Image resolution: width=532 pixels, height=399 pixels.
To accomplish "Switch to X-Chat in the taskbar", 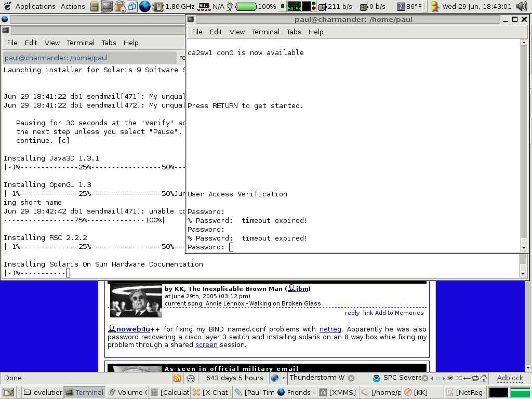I will [x=211, y=393].
